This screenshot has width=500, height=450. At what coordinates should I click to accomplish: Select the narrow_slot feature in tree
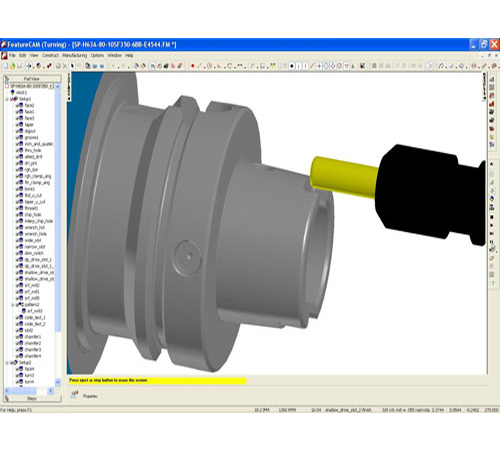[35, 247]
